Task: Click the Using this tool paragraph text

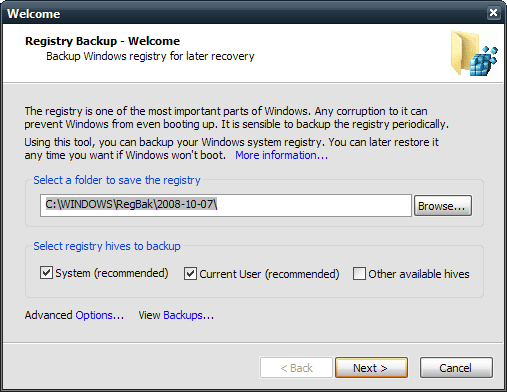Action: coord(231,148)
